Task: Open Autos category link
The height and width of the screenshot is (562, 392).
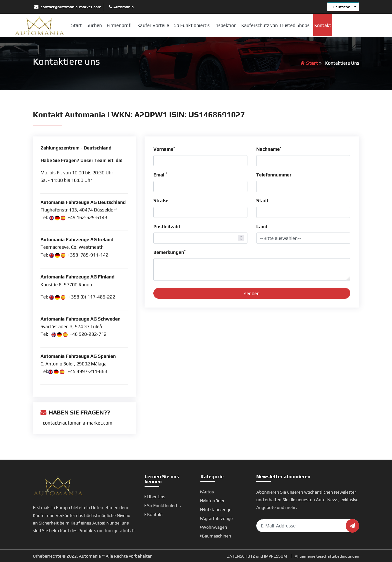Action: tap(208, 492)
